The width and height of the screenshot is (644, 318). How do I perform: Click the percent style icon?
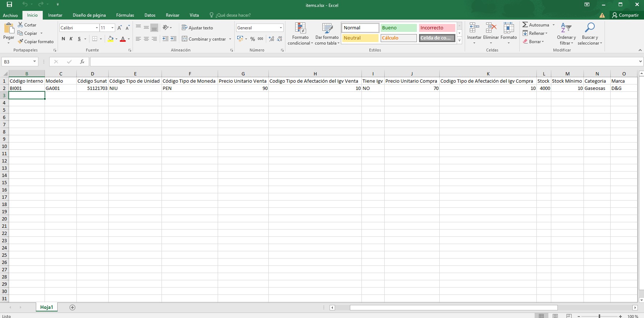[x=252, y=39]
